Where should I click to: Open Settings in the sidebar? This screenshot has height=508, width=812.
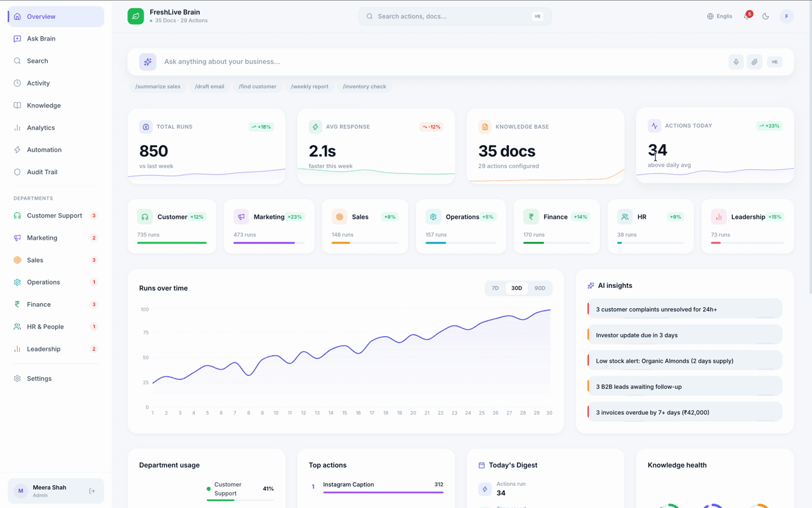(56, 379)
